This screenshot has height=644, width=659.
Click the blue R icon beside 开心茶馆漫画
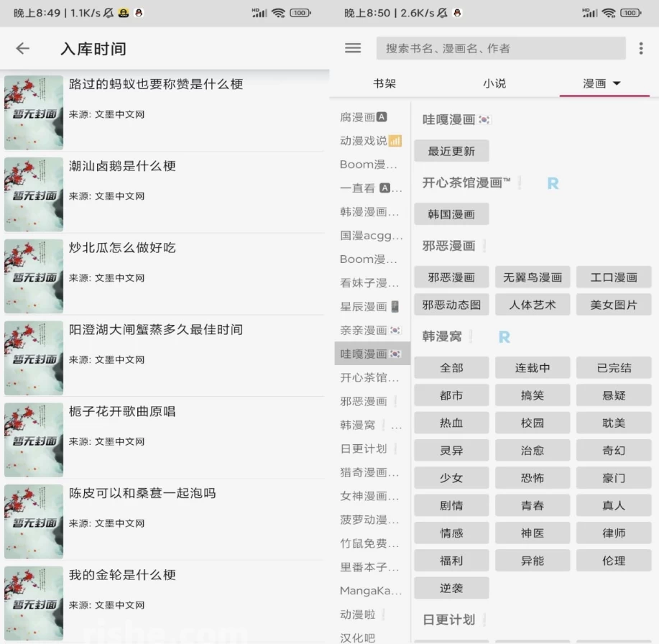(x=553, y=183)
